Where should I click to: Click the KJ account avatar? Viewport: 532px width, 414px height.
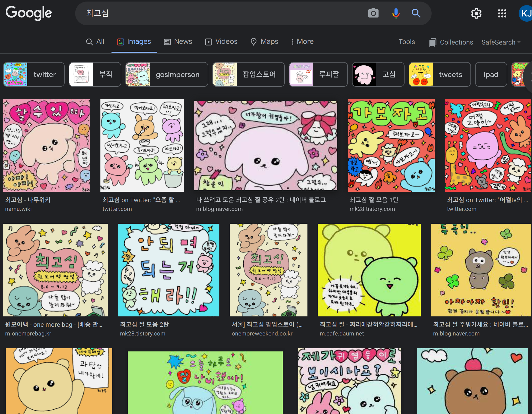pyautogui.click(x=526, y=13)
